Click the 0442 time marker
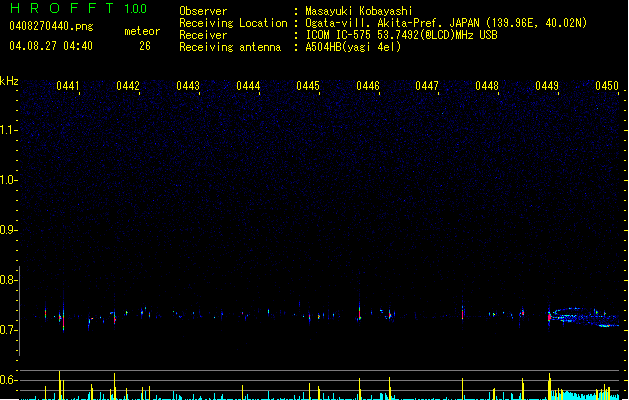Screen dimensions: 629x400 (x=128, y=86)
